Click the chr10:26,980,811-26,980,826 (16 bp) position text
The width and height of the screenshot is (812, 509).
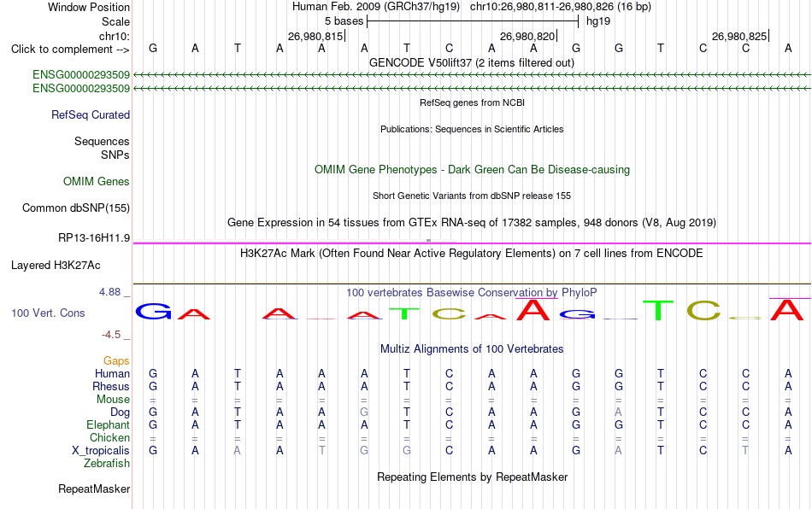pos(561,7)
